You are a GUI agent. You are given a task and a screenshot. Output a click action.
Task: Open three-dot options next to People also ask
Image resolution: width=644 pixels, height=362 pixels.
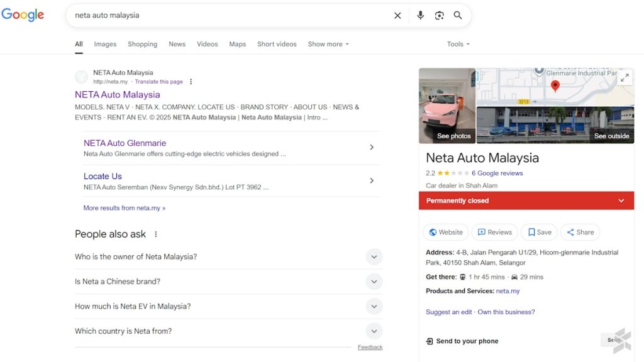pos(156,234)
